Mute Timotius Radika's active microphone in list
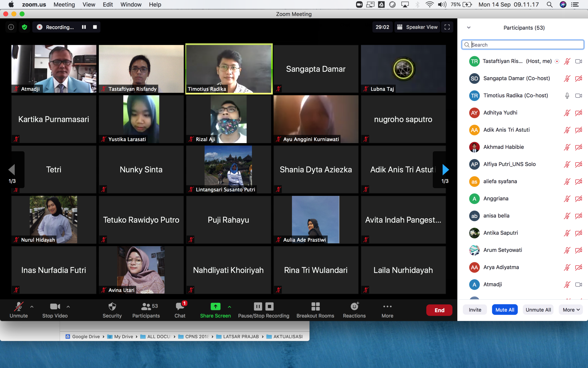This screenshot has height=368, width=588. coord(567,96)
